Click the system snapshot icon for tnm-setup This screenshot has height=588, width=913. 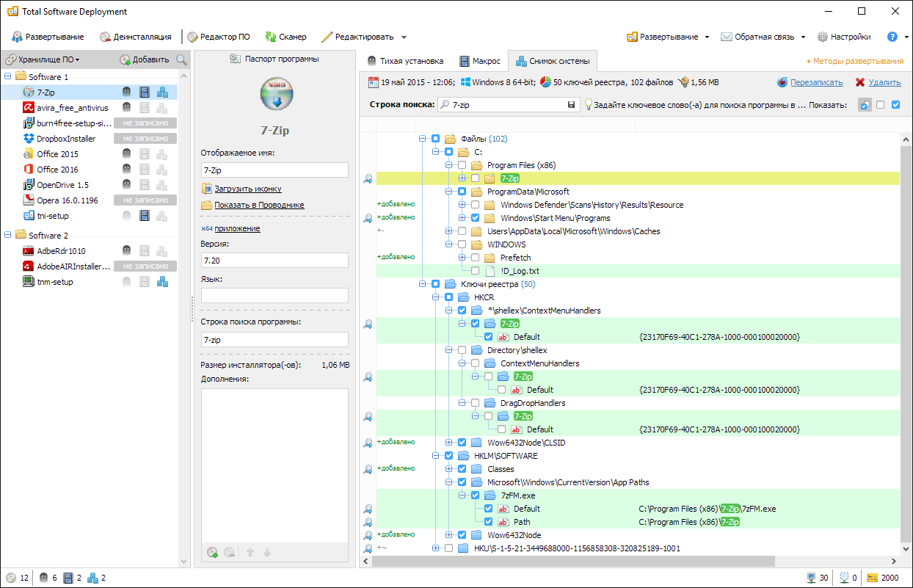(x=162, y=282)
